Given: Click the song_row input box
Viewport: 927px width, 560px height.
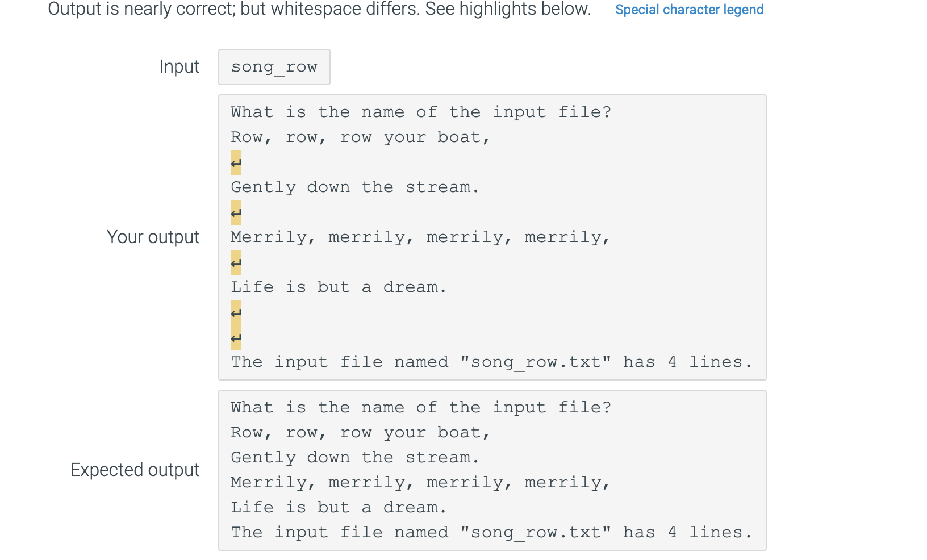Looking at the screenshot, I should tap(274, 66).
